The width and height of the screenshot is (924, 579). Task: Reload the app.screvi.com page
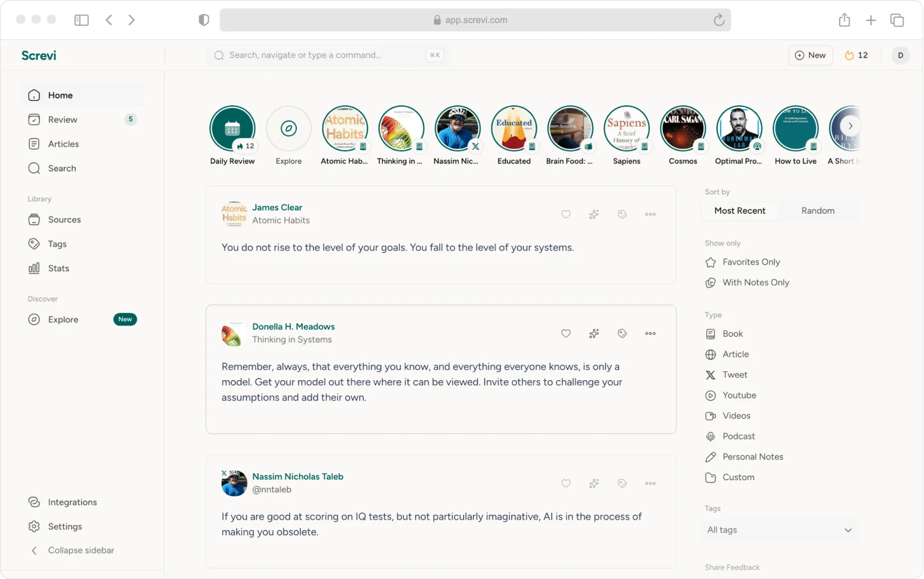(x=719, y=20)
